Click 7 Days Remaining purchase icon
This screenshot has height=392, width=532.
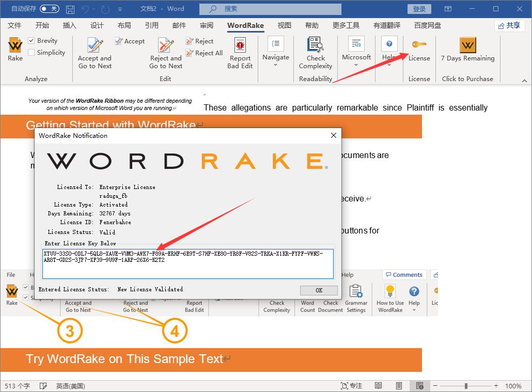467,50
